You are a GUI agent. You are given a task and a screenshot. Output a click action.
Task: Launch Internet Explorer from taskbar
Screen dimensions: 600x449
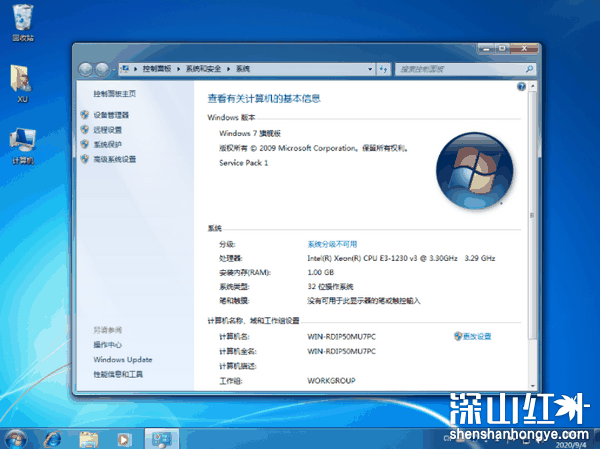point(52,439)
